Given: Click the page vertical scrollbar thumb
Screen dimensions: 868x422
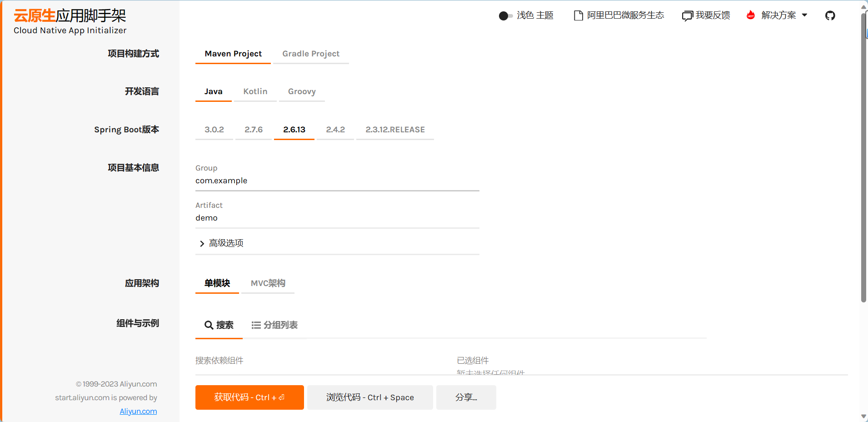Looking at the screenshot, I should click(864, 157).
